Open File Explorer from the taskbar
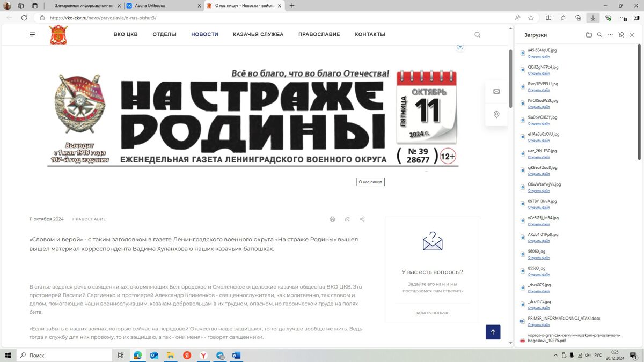This screenshot has width=644, height=362. tap(171, 355)
